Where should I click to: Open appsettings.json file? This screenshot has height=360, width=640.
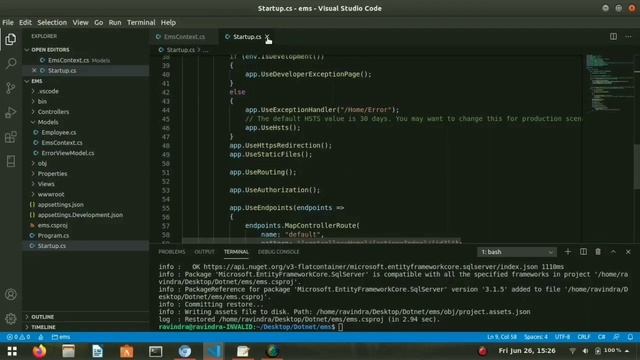[x=60, y=204]
